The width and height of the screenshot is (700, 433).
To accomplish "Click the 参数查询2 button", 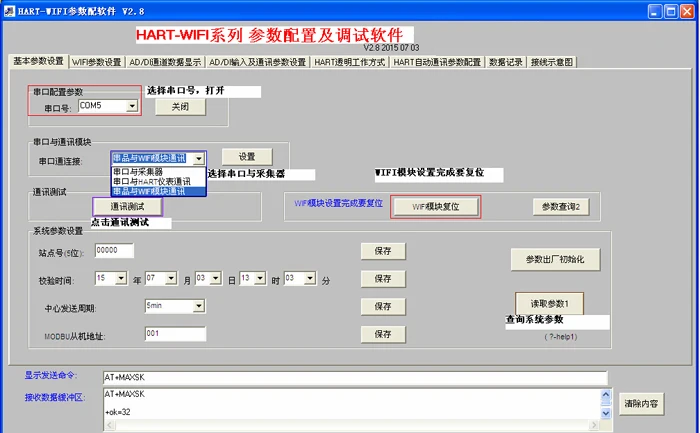I will pyautogui.click(x=561, y=207).
